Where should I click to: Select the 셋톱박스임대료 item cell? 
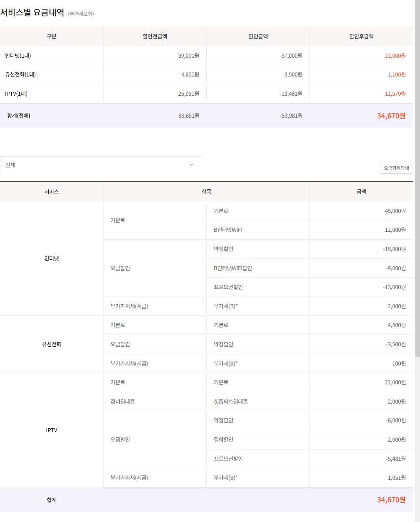click(x=231, y=402)
